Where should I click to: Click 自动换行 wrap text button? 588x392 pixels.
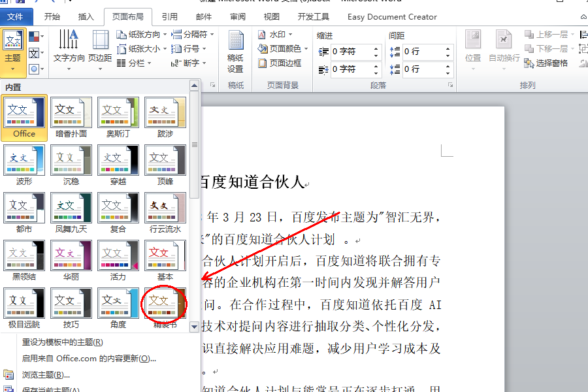(x=504, y=50)
